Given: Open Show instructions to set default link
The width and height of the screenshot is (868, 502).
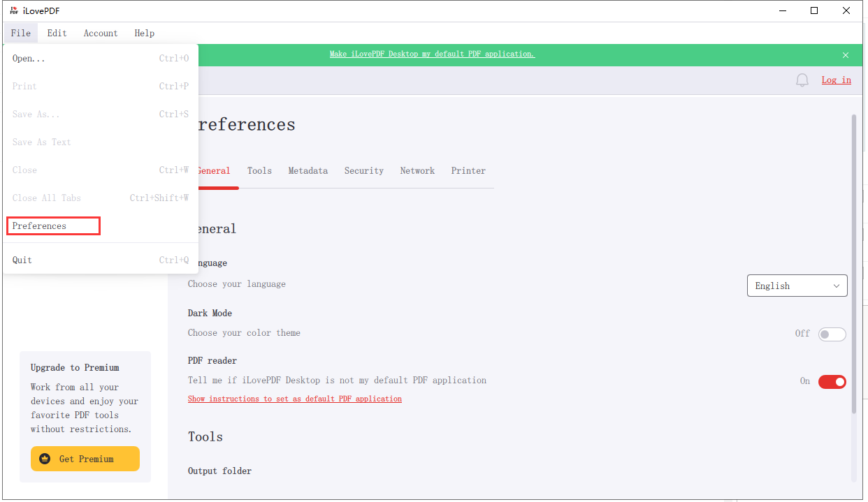Looking at the screenshot, I should (295, 399).
